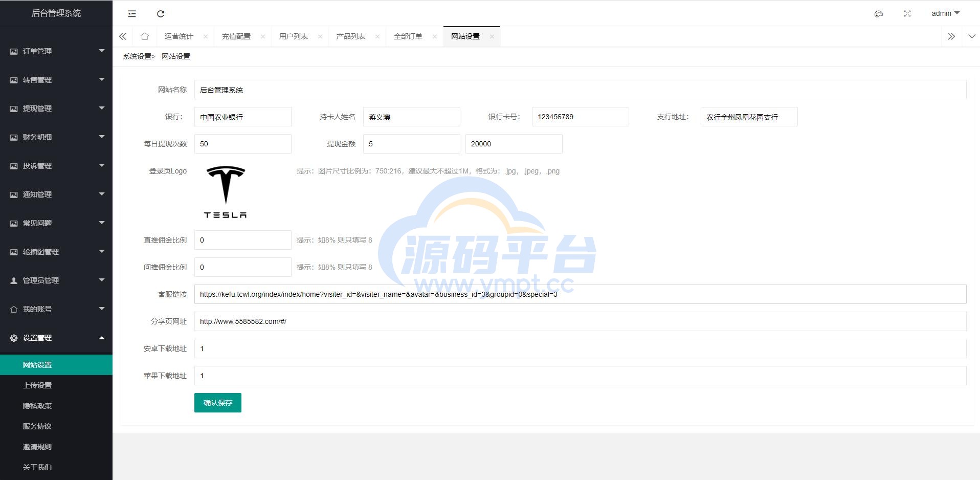Go to home tab icon

click(145, 36)
